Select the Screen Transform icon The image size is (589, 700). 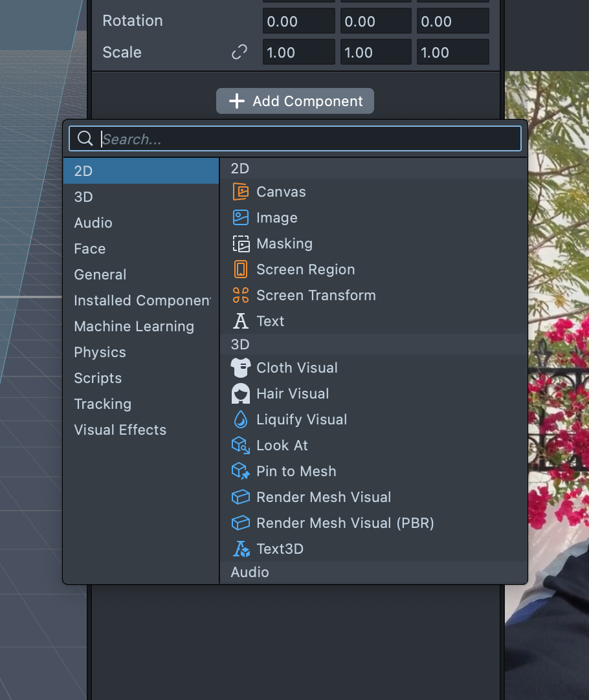coord(241,295)
